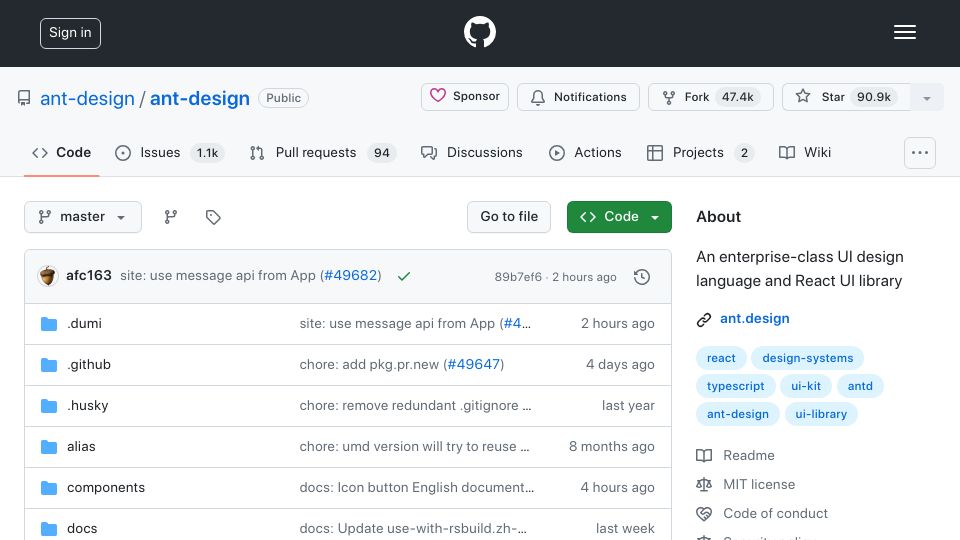960x540 pixels.
Task: Expand the green Code dropdown
Action: [619, 217]
